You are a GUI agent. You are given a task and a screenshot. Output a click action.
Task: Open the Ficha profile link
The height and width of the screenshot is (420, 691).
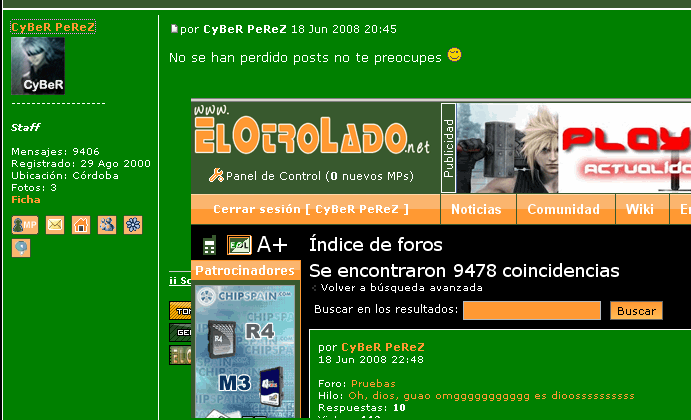[x=26, y=200]
